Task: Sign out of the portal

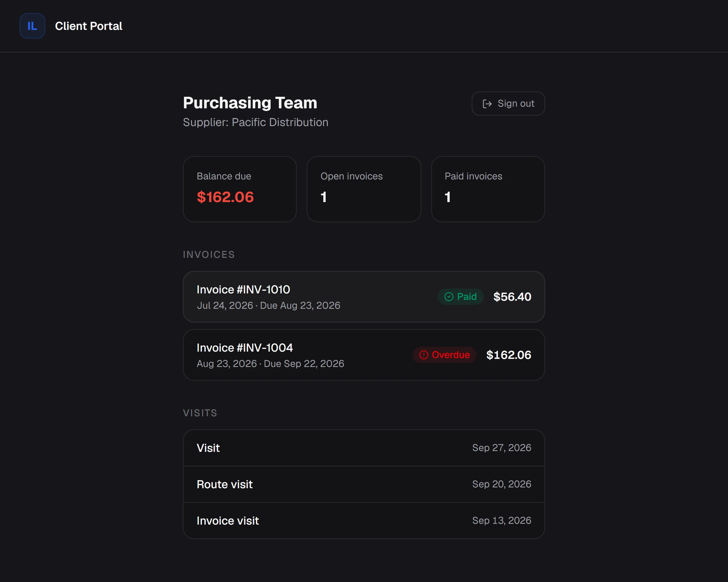Action: pos(508,103)
